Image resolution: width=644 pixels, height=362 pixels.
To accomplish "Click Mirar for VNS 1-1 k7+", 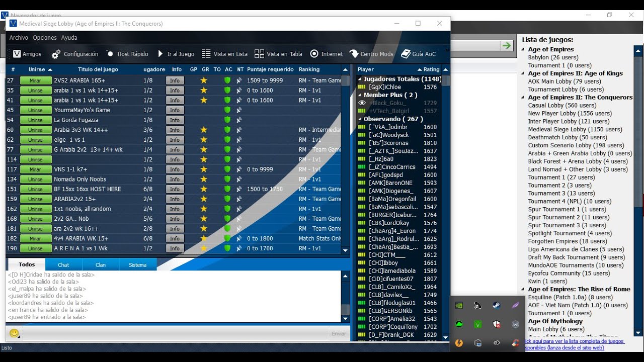I will [x=36, y=169].
